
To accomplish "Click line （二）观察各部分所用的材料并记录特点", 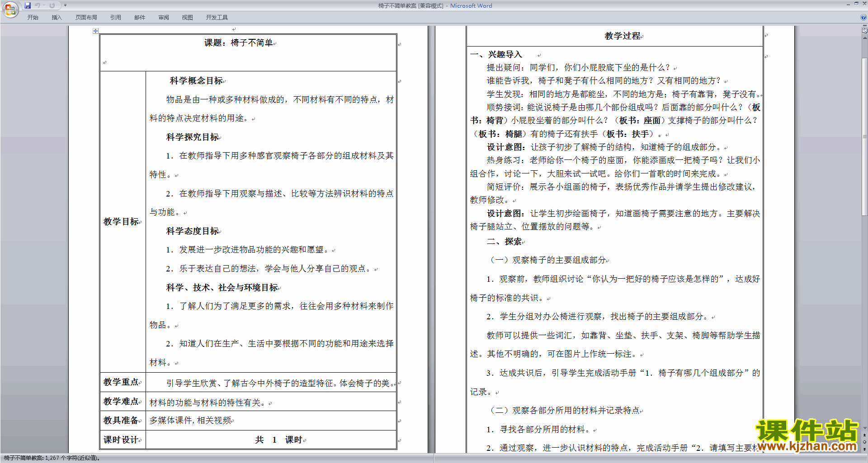I will coord(564,411).
